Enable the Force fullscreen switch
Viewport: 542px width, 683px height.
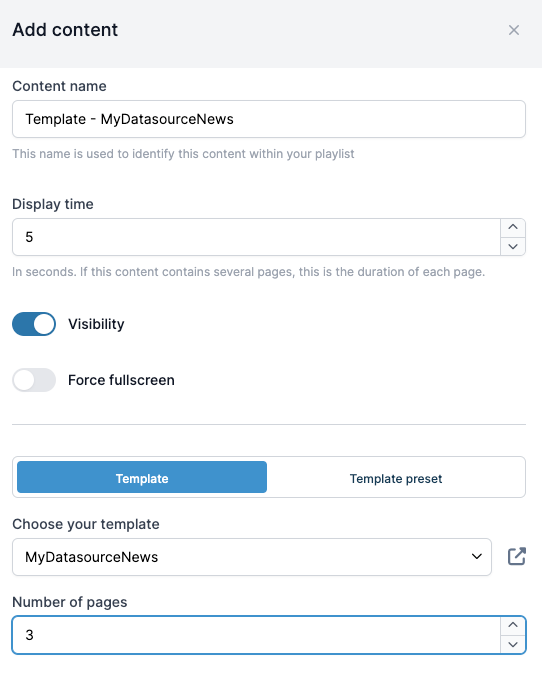[34, 380]
